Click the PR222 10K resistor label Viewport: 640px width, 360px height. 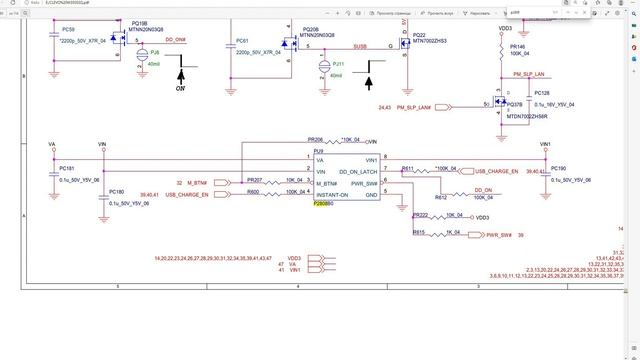(x=420, y=215)
